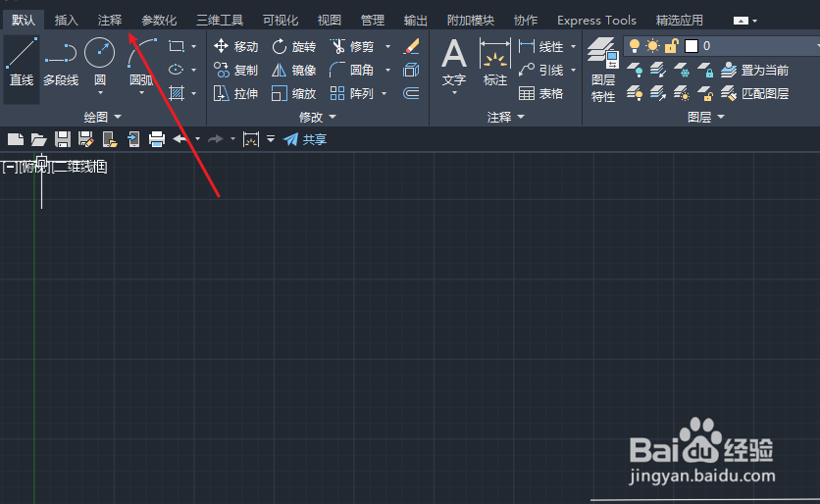Open the 输出 (Output) ribbon tab
820x504 pixels.
click(x=416, y=21)
